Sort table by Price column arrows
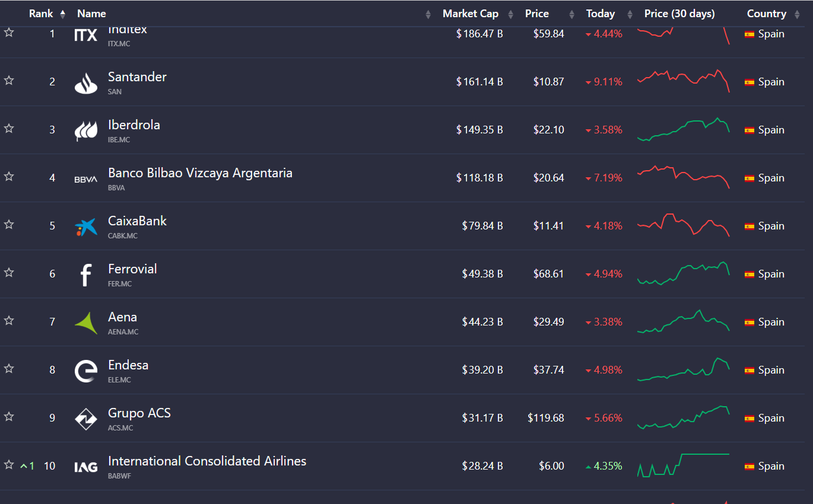 (571, 14)
